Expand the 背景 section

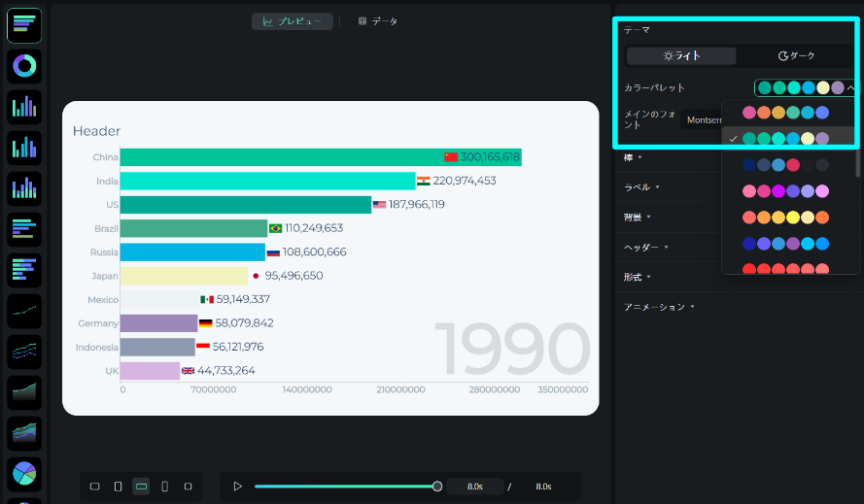point(637,217)
